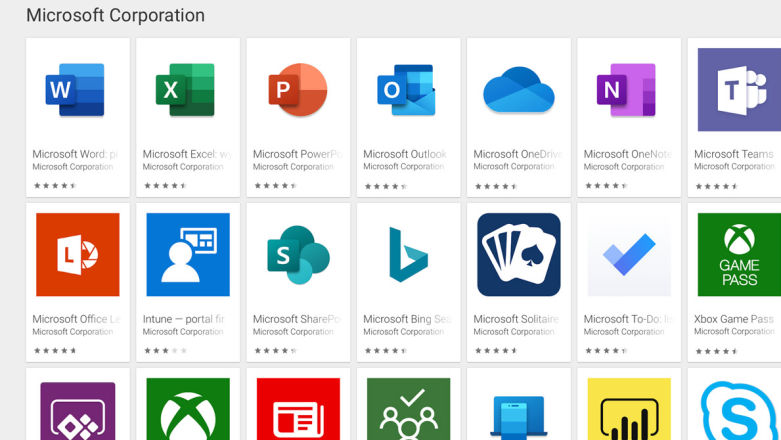This screenshot has height=440, width=781.
Task: Select the purple Power Apps icon
Action: point(78,411)
